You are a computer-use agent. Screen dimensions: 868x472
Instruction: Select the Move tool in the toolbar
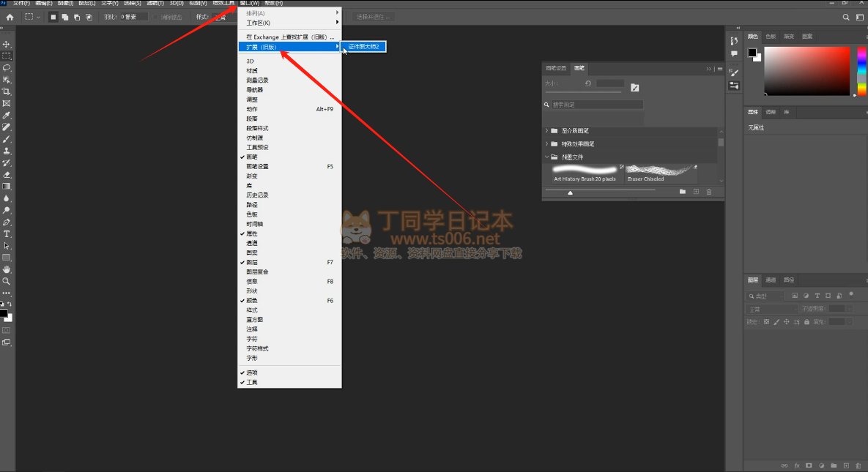[x=7, y=45]
